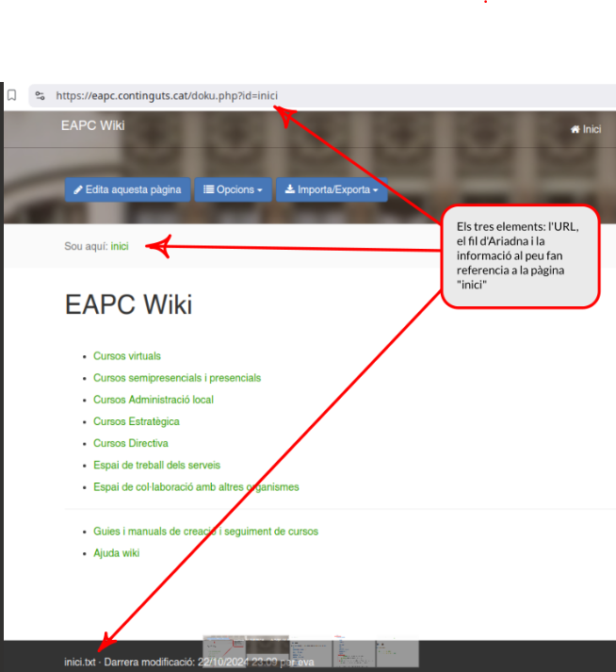Open Espai de col·laboració amb altres organismes
616x672 pixels.
196,487
